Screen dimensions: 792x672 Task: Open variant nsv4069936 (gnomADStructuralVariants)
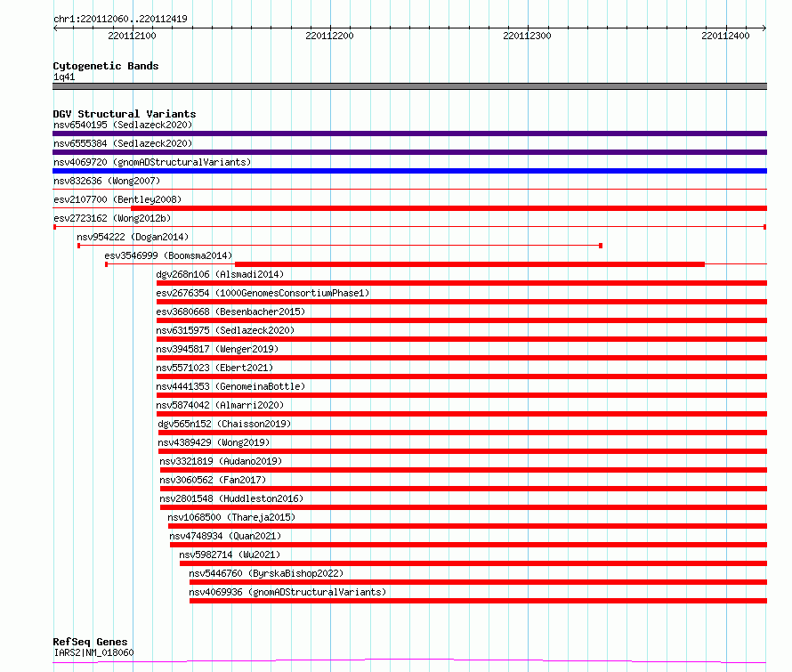pyautogui.click(x=287, y=592)
